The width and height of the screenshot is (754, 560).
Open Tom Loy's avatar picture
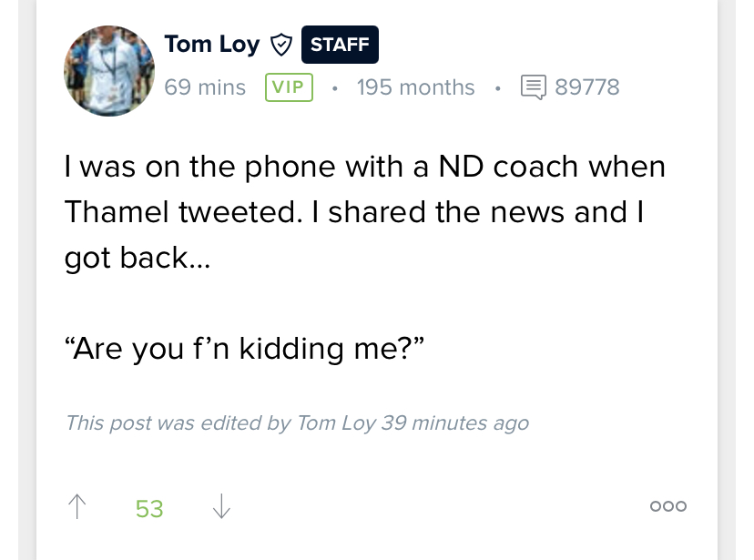pos(109,71)
